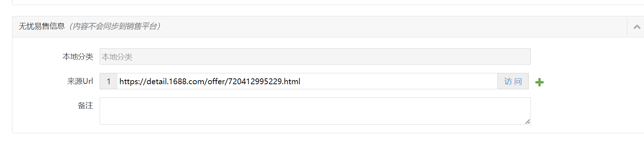
Task: Focus the 来源Url text field
Action: 307,81
